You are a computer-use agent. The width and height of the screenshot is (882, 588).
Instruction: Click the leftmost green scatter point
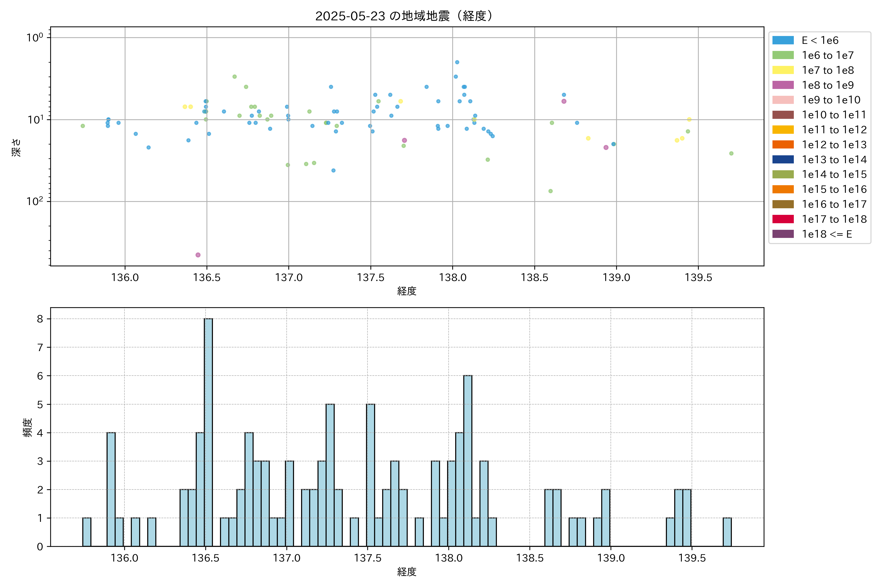click(x=83, y=126)
